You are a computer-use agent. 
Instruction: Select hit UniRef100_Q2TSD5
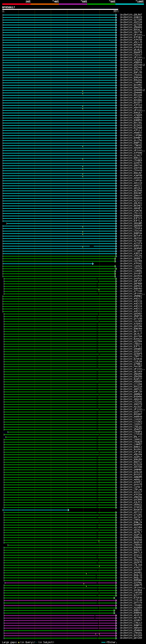point(131,20)
